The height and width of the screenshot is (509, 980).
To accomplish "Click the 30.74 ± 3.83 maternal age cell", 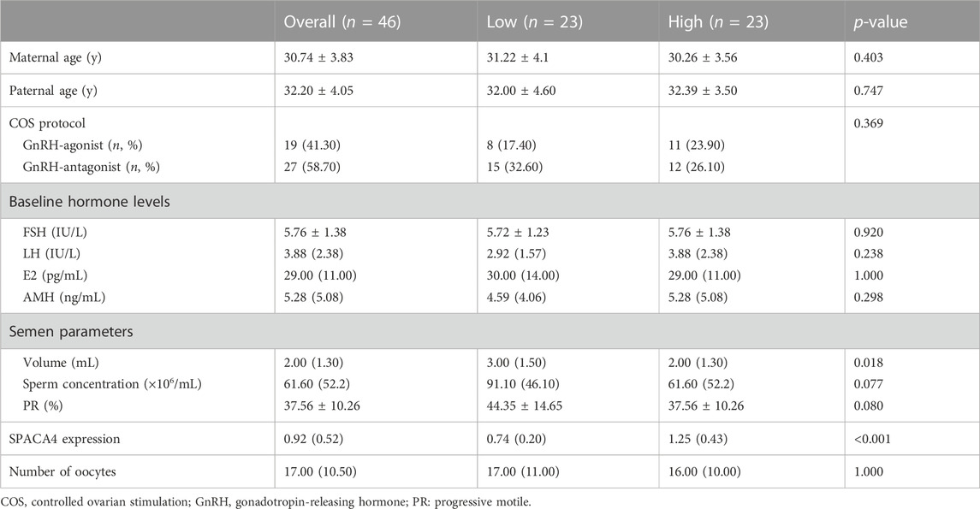I will [318, 57].
